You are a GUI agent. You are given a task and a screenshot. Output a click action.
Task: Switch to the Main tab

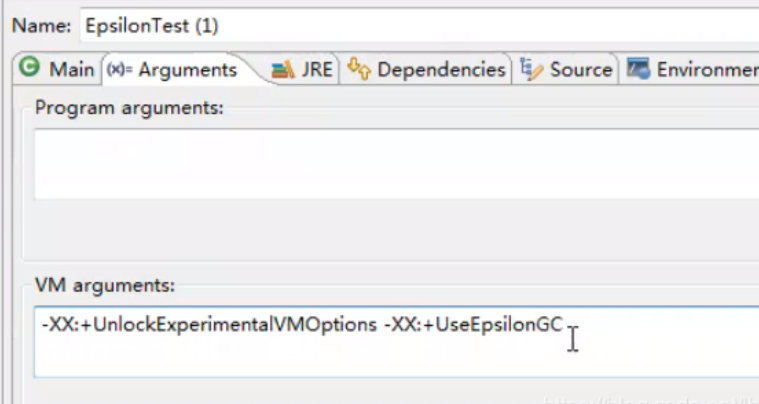coord(71,70)
